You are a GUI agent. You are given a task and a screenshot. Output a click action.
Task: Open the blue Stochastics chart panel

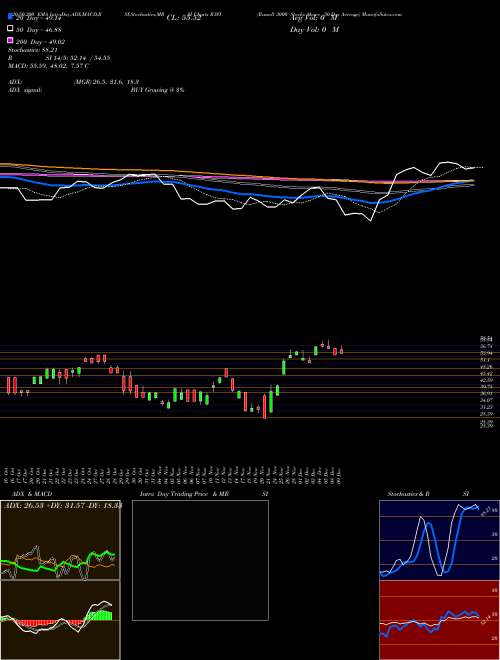439,540
